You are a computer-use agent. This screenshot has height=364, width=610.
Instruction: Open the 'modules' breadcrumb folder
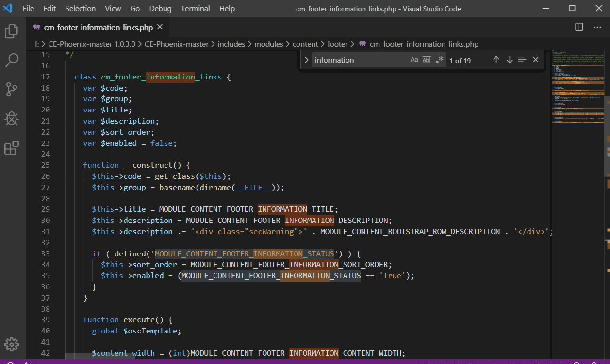[269, 44]
